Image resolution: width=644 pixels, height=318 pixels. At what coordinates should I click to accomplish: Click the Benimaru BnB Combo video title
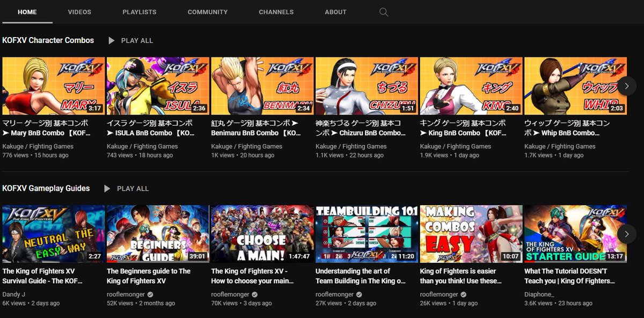(257, 128)
